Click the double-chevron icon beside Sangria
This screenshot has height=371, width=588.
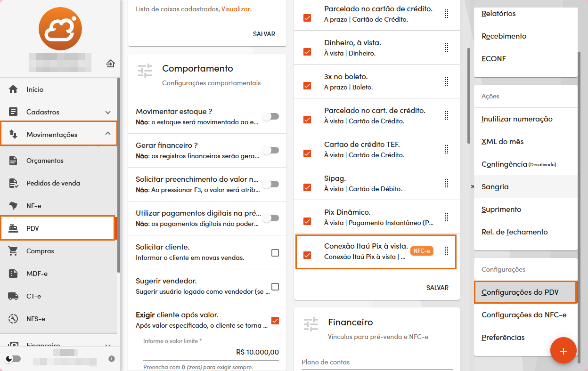tap(472, 187)
